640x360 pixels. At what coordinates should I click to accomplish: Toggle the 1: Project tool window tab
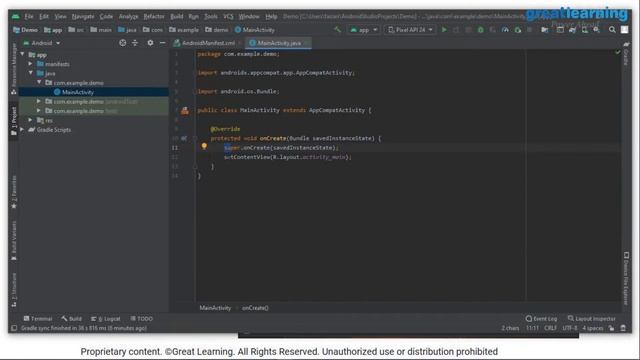(14, 121)
